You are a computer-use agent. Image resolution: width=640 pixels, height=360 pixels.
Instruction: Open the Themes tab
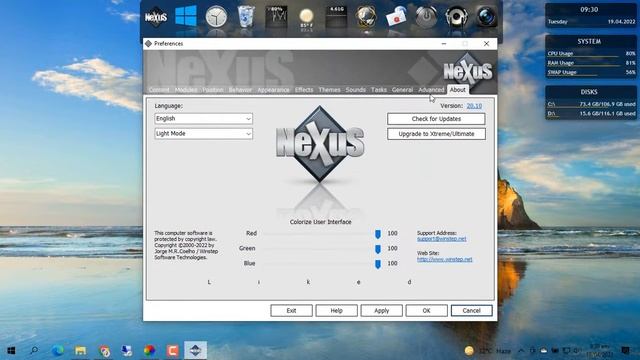(329, 90)
